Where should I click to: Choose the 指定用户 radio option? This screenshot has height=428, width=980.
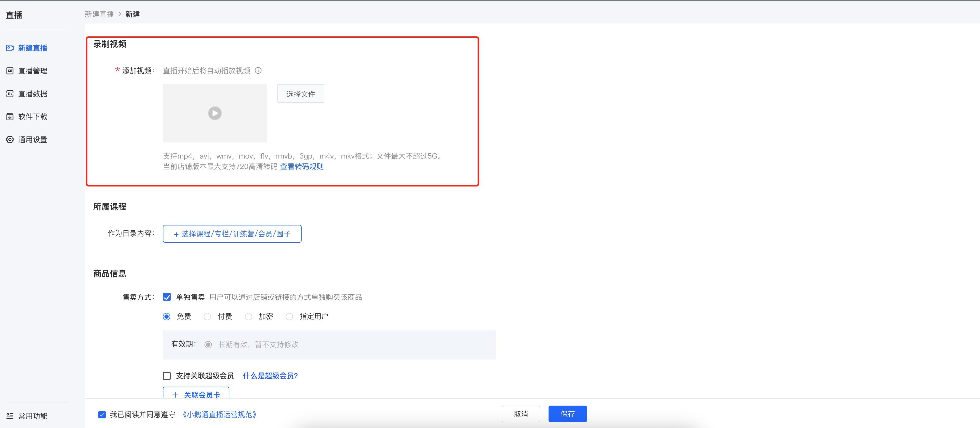(x=290, y=317)
